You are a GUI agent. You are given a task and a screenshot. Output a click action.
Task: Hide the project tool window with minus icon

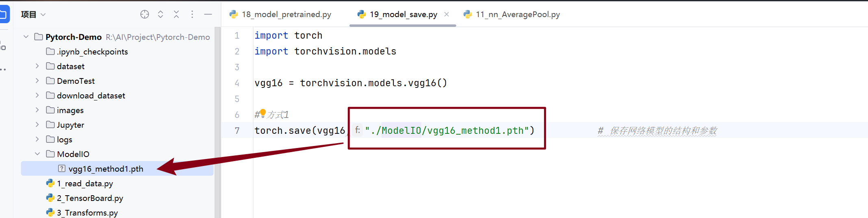coord(208,14)
